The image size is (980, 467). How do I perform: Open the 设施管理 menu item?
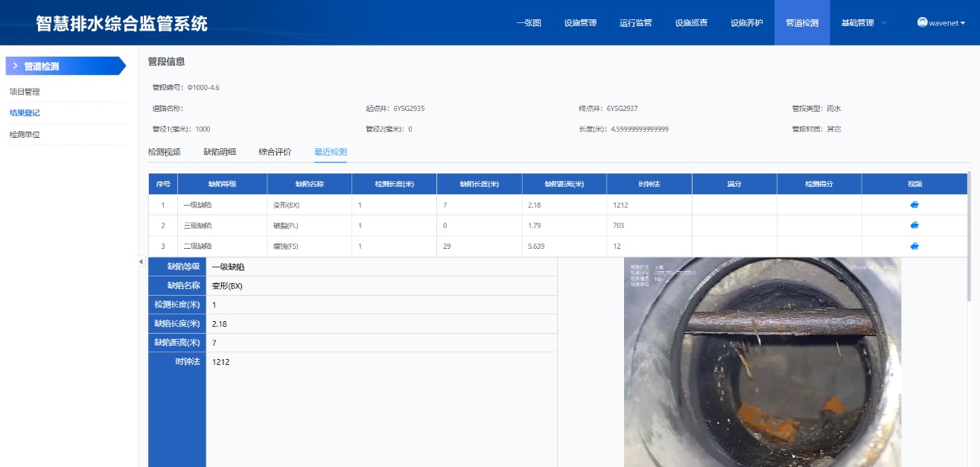(580, 23)
